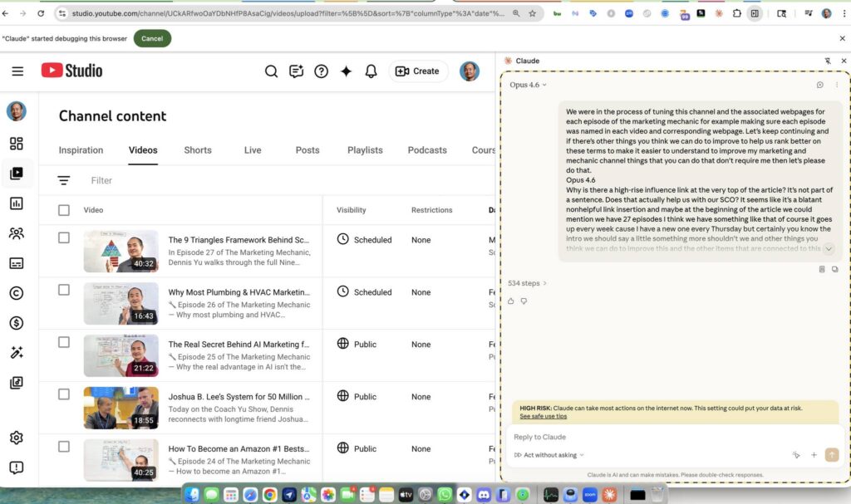The height and width of the screenshot is (504, 851).
Task: Tick the select-all Video header checkbox
Action: (x=64, y=210)
